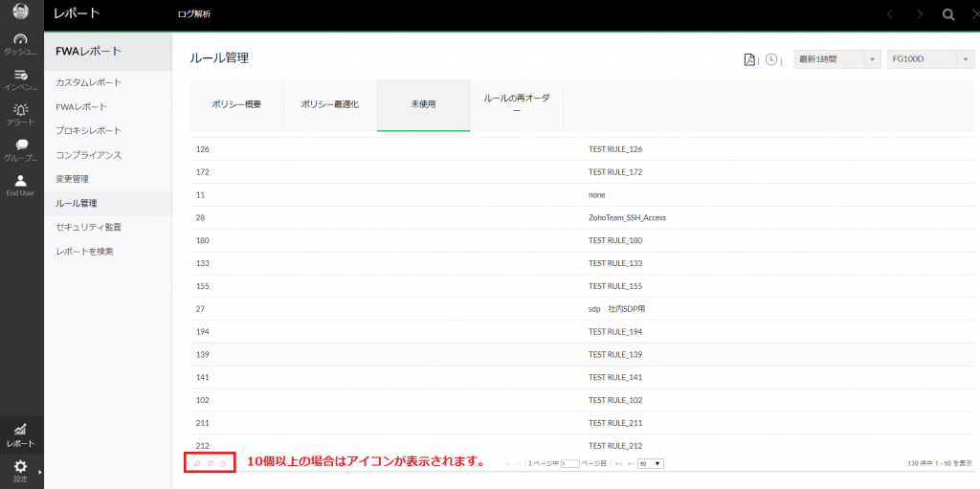Export report as PDF icon
Screen dimensions: 980x489
(749, 59)
